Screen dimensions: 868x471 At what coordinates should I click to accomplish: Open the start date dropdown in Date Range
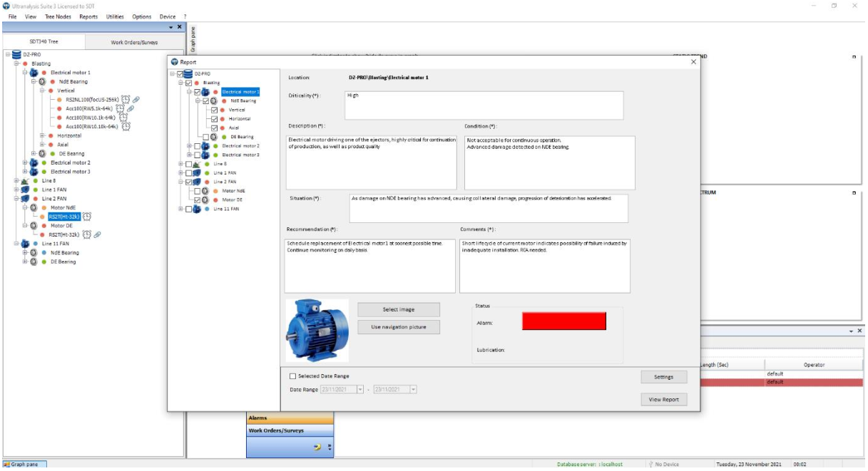coord(360,390)
